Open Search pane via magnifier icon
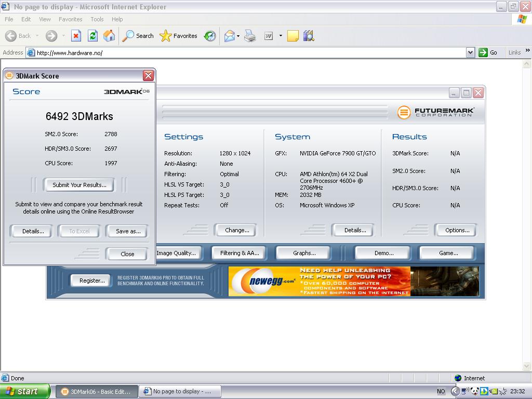This screenshot has width=532, height=399. point(128,36)
